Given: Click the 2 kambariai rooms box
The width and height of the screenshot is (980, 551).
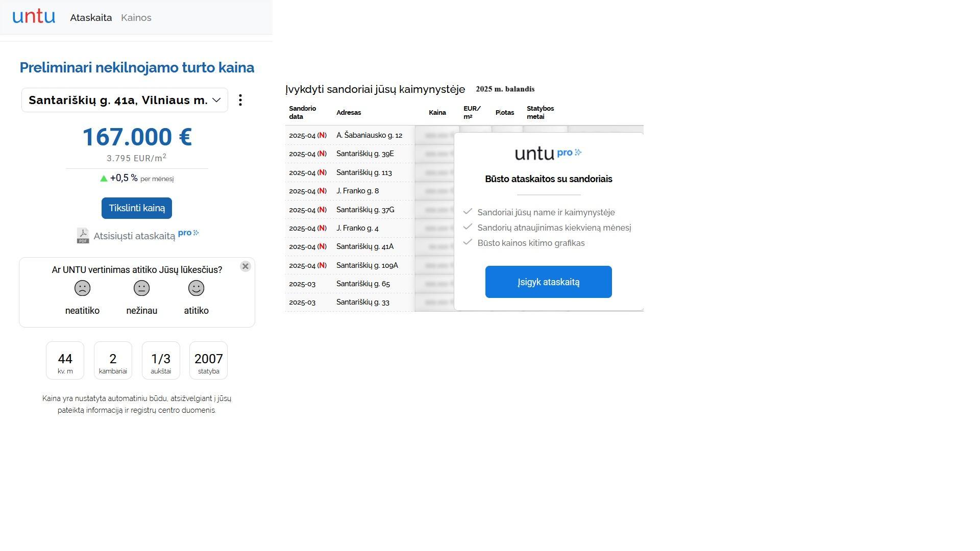Looking at the screenshot, I should (x=113, y=361).
